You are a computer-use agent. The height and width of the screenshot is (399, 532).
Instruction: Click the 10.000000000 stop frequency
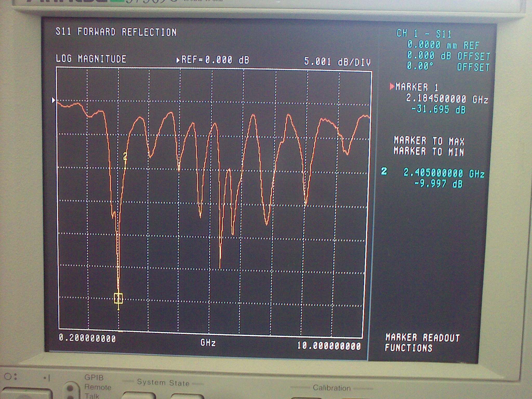329,346
